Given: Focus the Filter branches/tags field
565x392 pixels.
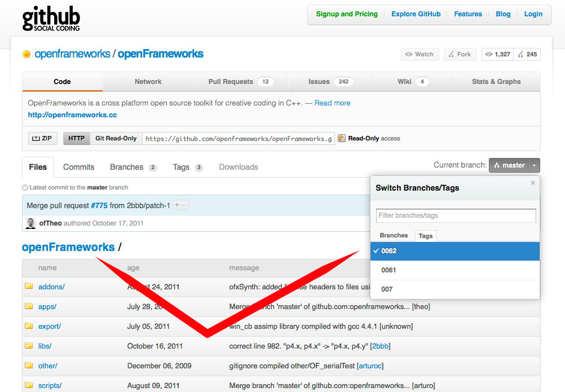Looking at the screenshot, I should [456, 215].
